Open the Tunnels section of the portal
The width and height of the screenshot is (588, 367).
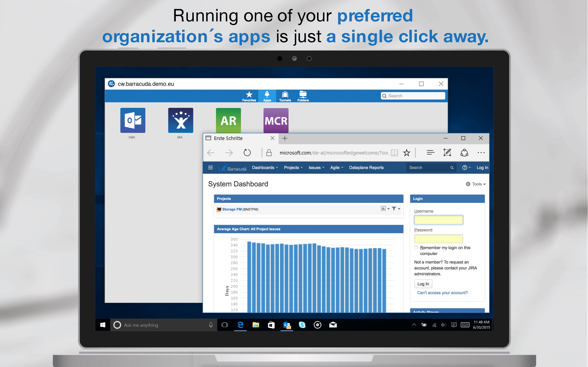(285, 96)
